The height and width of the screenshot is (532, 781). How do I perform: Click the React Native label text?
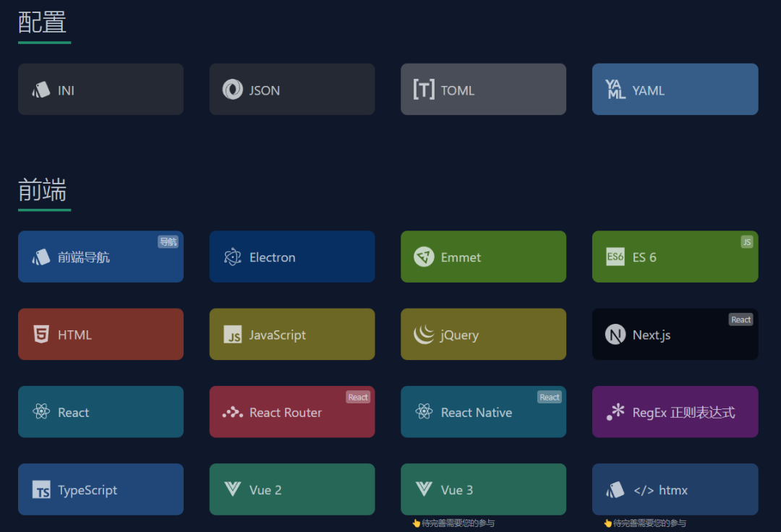click(476, 413)
